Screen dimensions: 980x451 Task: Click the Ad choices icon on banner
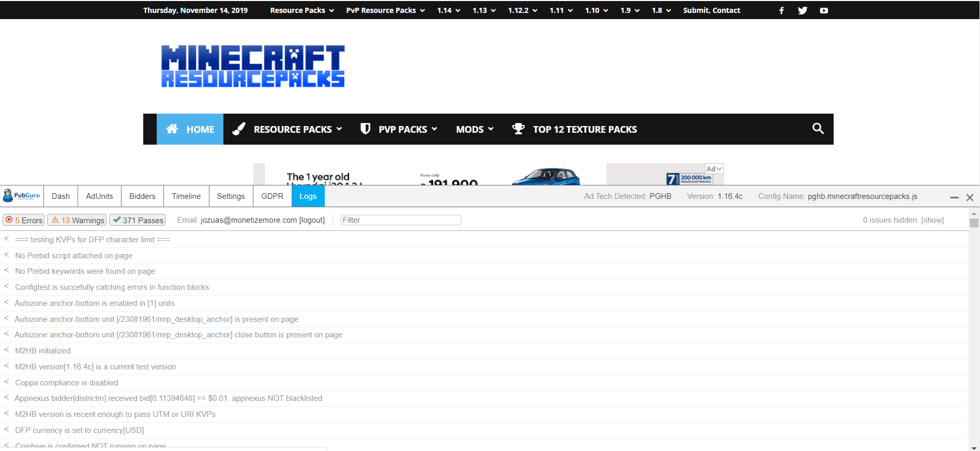(714, 169)
